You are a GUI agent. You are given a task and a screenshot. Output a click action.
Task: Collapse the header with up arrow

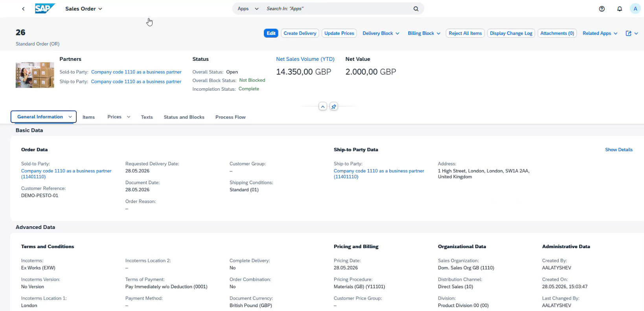(x=323, y=106)
